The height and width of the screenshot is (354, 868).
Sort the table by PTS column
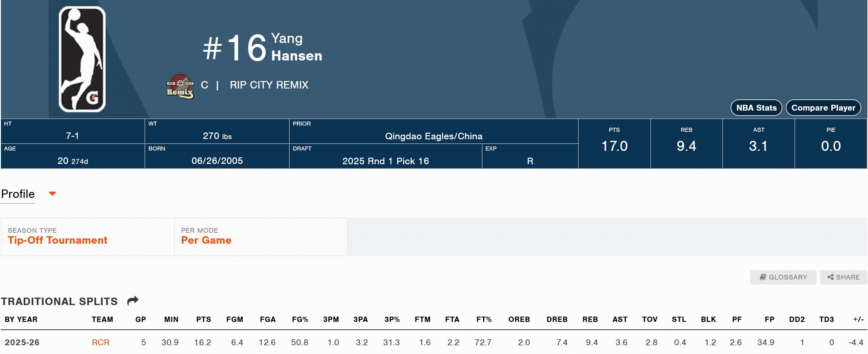(x=203, y=319)
